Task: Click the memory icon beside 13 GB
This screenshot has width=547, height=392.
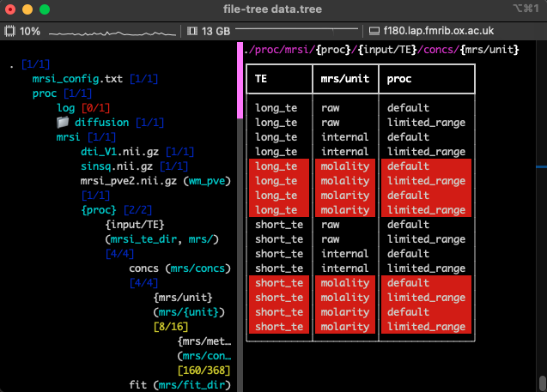Action: (193, 32)
